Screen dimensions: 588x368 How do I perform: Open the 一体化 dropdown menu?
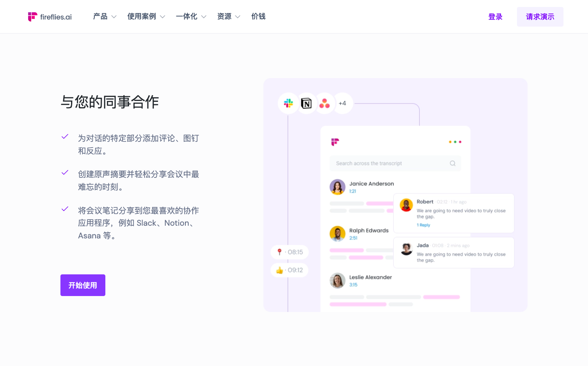(x=191, y=17)
